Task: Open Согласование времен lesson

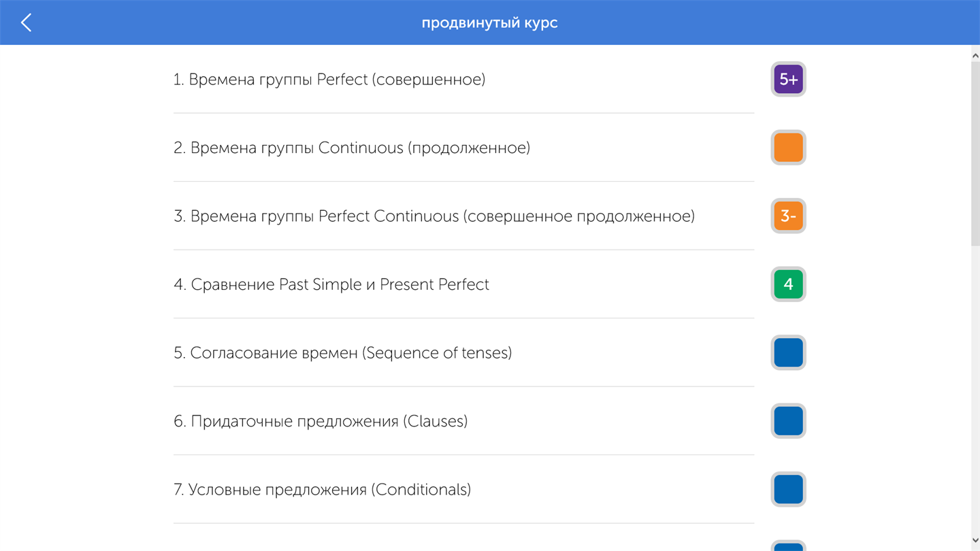Action: point(343,353)
